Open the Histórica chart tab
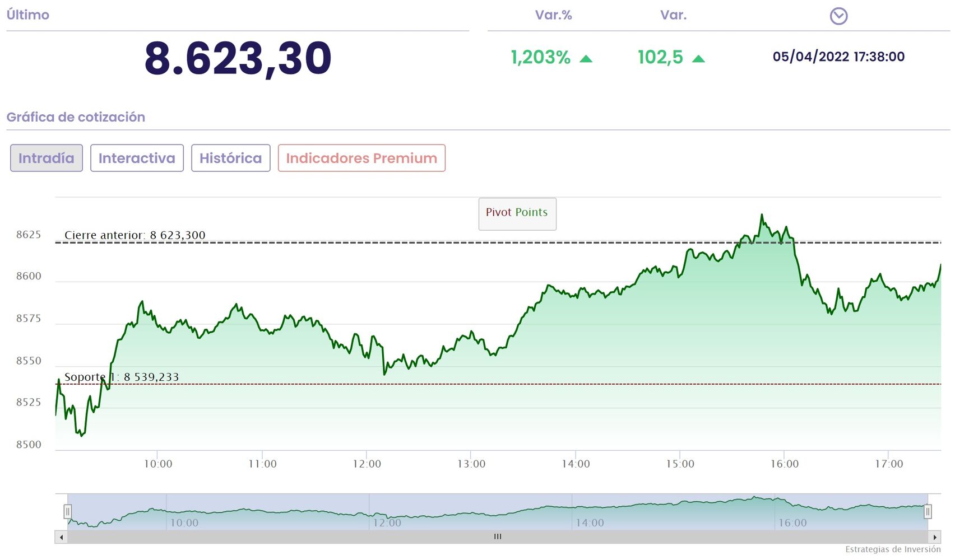This screenshot has height=560, width=955. coord(230,158)
